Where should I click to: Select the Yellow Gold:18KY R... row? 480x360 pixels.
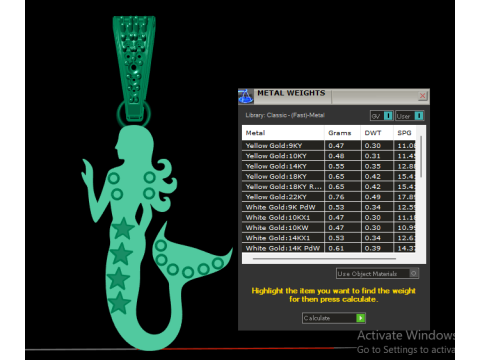pos(329,187)
